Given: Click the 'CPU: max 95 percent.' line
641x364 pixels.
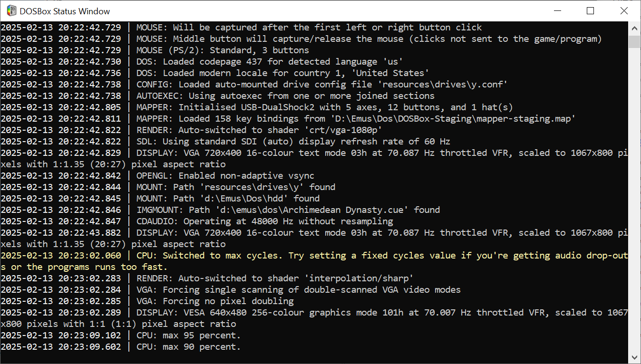Looking at the screenshot, I should pos(121,335).
